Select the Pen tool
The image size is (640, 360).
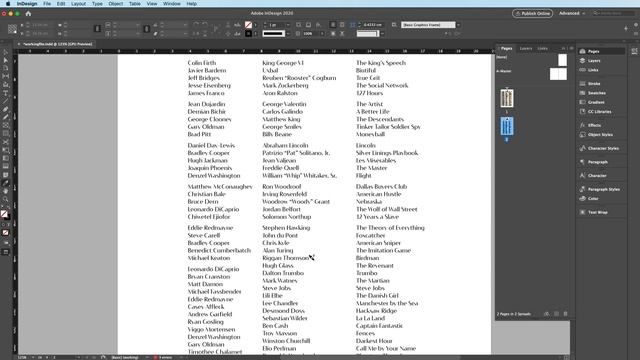pyautogui.click(x=6, y=109)
